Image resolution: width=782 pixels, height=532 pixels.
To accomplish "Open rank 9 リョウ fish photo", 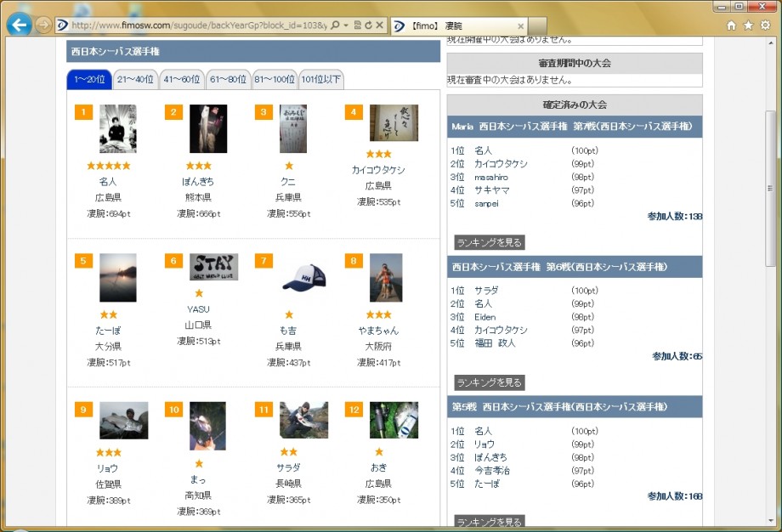I will [124, 421].
